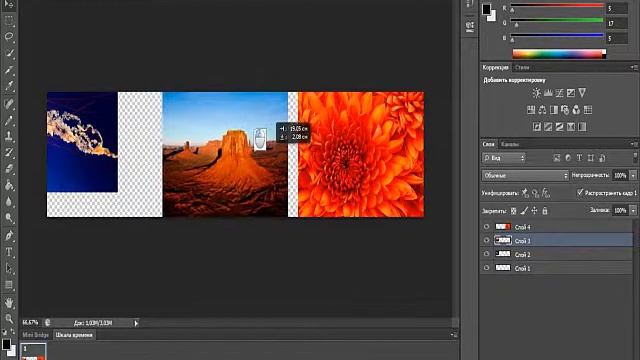640x360 pixels.
Task: Click the color spectrum ramp
Action: click(x=559, y=54)
